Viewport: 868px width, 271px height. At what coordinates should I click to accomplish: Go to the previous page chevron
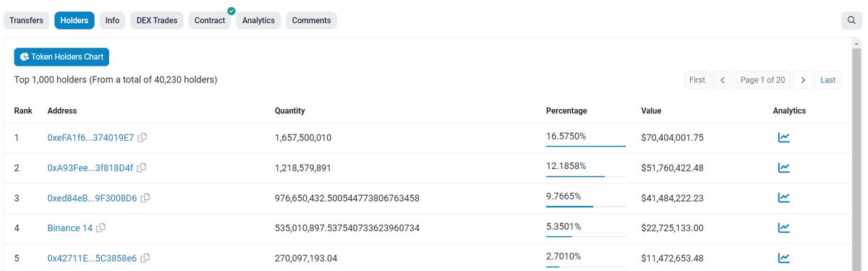coord(723,80)
